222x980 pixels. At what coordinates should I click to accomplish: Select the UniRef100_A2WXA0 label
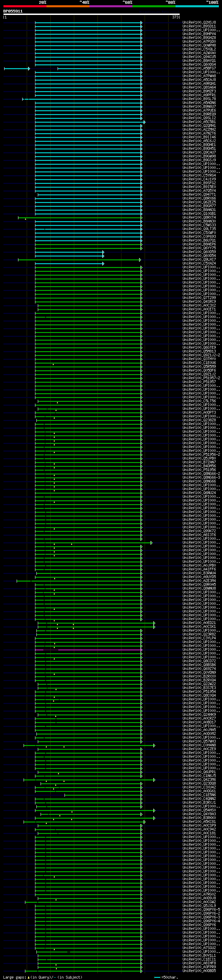coord(199,53)
